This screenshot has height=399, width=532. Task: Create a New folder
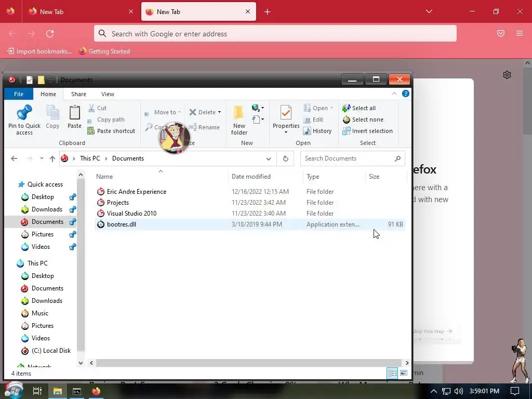coord(239,120)
